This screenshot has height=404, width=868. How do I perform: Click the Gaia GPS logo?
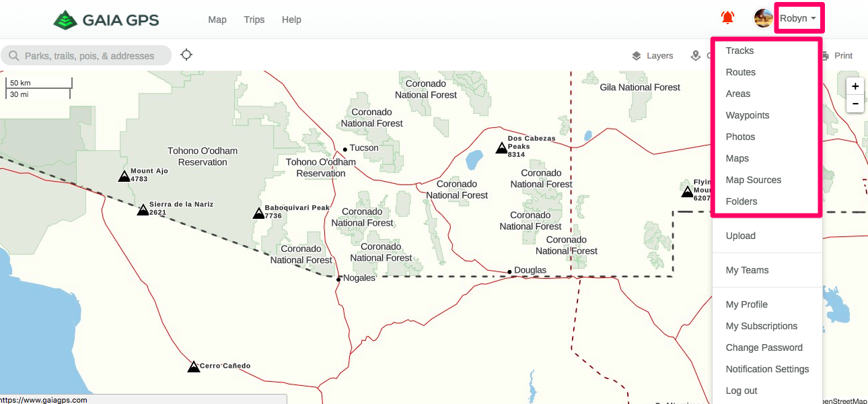pyautogui.click(x=106, y=20)
